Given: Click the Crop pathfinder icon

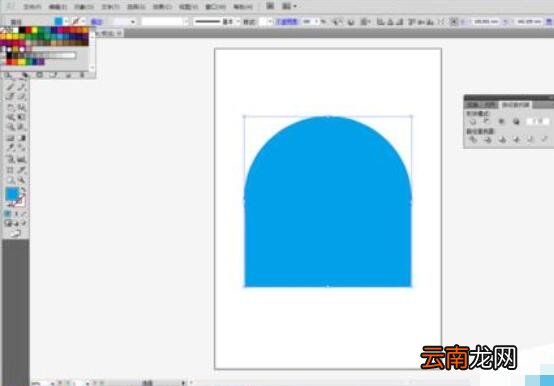Looking at the screenshot, I should coord(517,140).
